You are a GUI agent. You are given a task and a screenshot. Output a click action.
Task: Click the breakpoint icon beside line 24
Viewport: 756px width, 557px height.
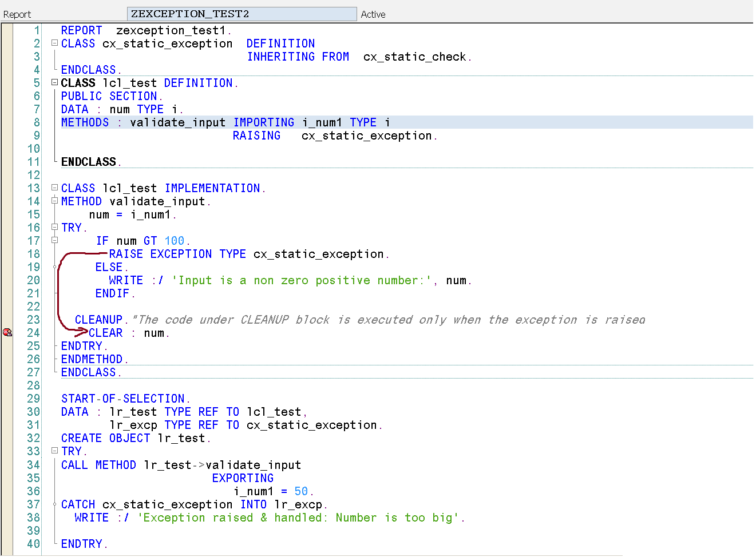[x=7, y=332]
